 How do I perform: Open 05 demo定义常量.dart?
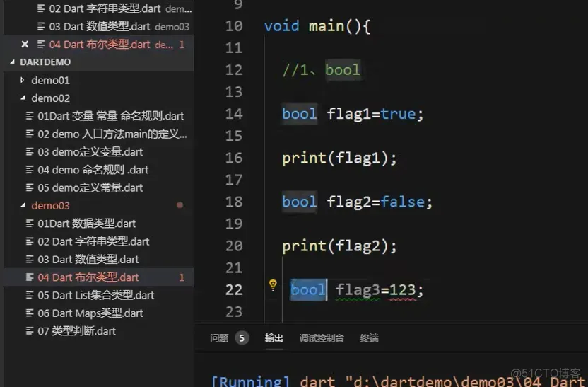point(99,187)
